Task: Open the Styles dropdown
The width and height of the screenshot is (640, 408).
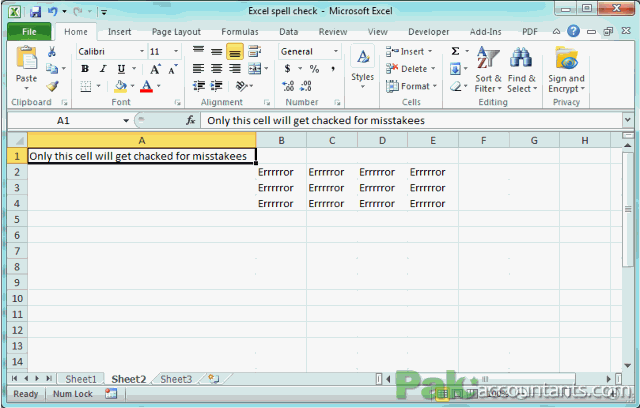Action: click(x=362, y=68)
